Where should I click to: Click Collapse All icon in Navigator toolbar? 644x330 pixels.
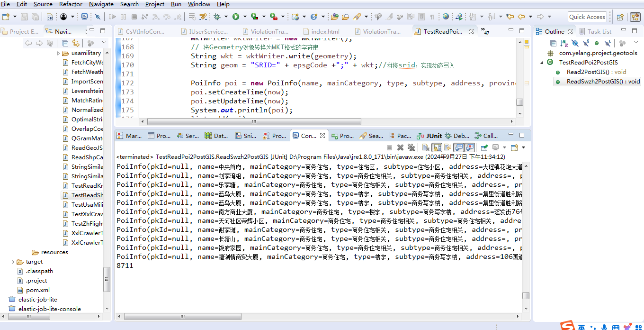pyautogui.click(x=65, y=43)
